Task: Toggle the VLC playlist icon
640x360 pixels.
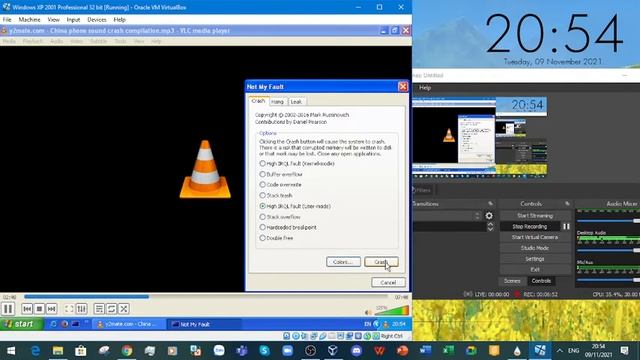Action: coord(99,309)
